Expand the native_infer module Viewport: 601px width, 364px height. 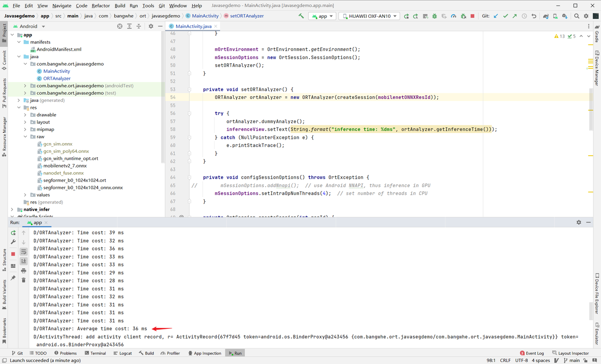click(13, 209)
